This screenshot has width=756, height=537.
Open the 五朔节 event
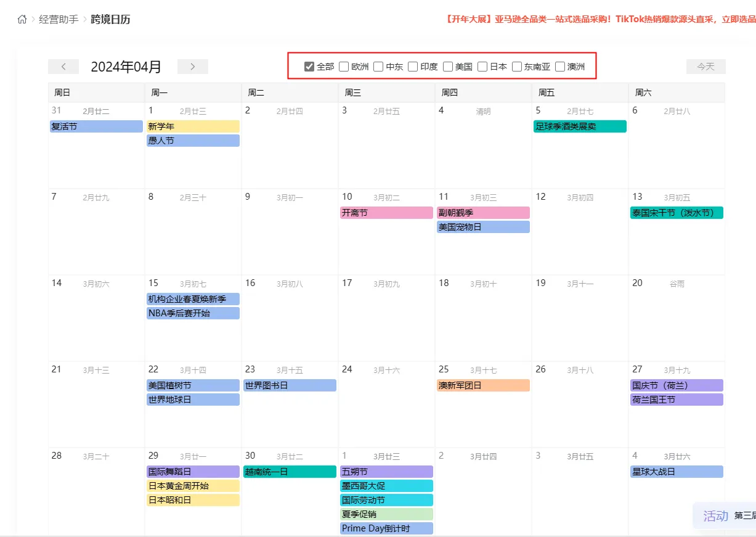coord(386,472)
